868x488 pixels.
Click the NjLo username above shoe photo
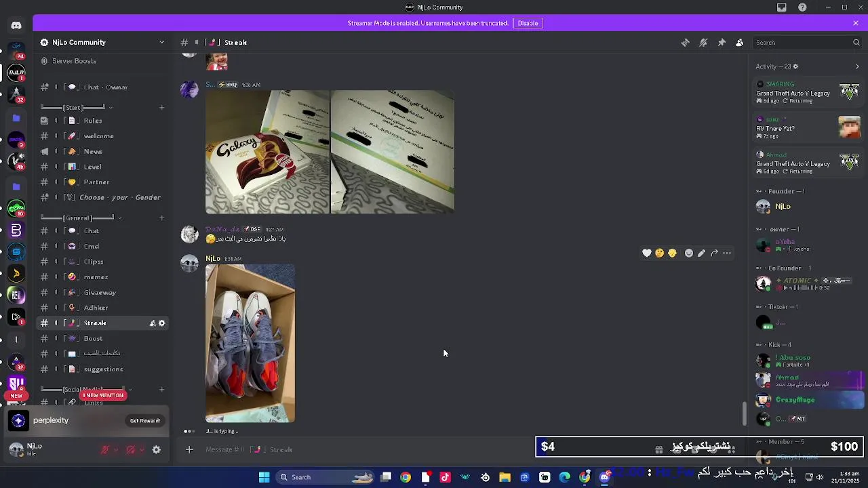pos(213,259)
